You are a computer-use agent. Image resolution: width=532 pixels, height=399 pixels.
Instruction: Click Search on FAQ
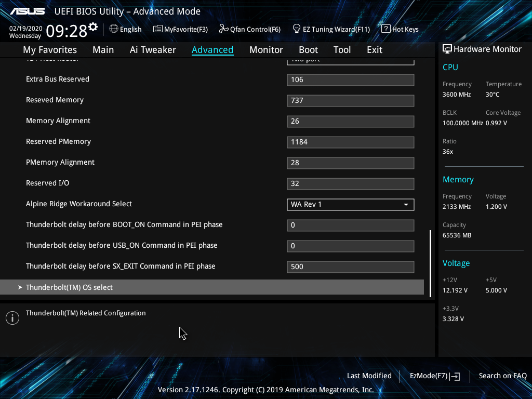[x=502, y=376]
